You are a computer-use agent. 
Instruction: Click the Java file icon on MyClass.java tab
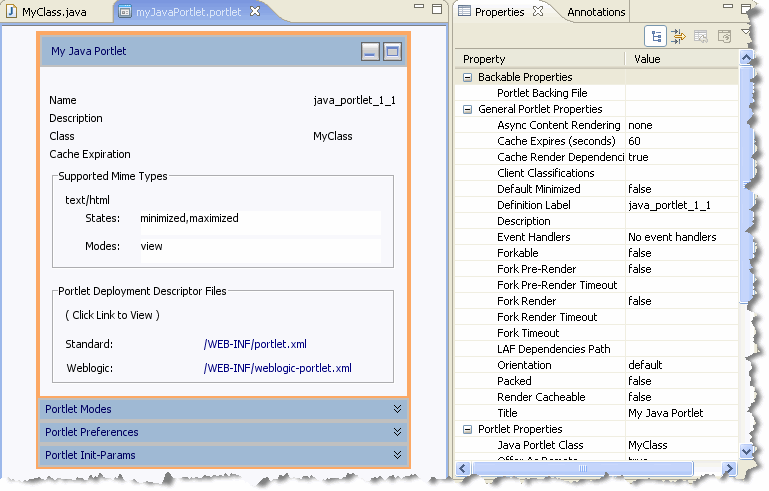pos(11,11)
